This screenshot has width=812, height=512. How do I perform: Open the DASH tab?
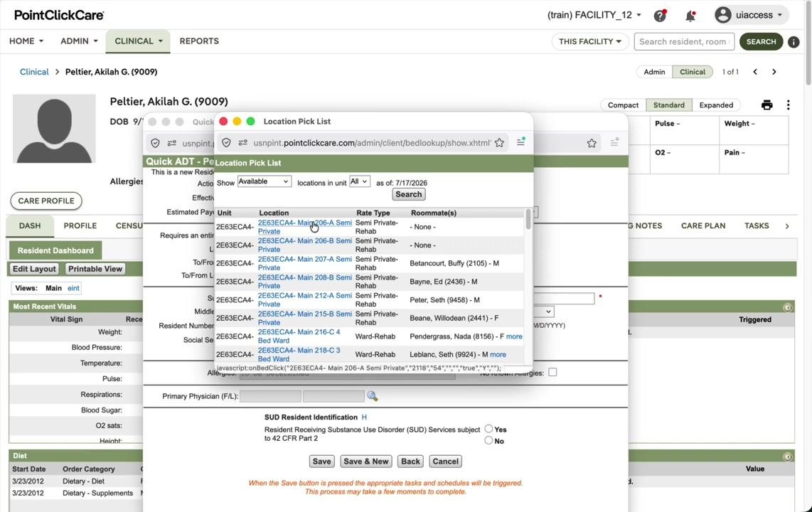(30, 225)
